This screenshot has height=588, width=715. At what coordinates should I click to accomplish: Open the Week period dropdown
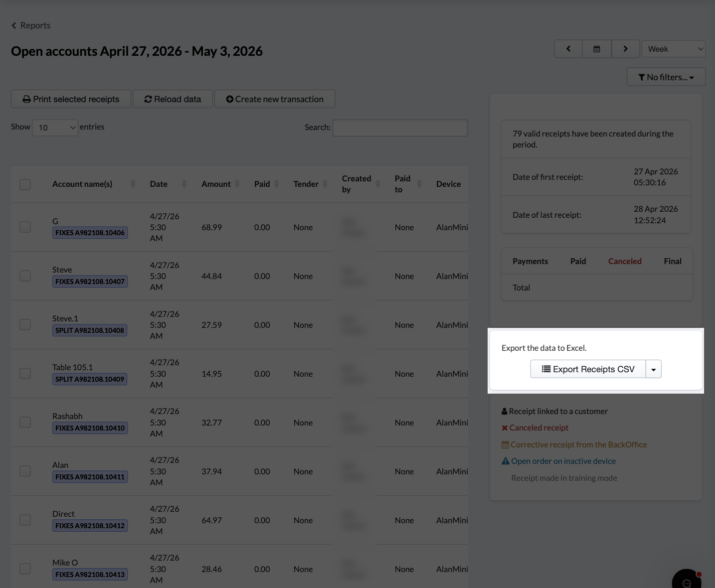673,48
